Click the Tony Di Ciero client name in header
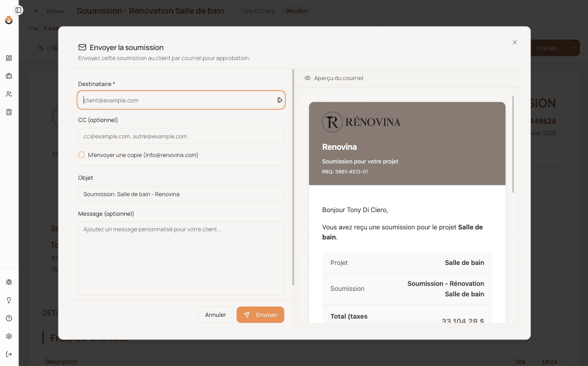This screenshot has width=588, height=366. [258, 11]
